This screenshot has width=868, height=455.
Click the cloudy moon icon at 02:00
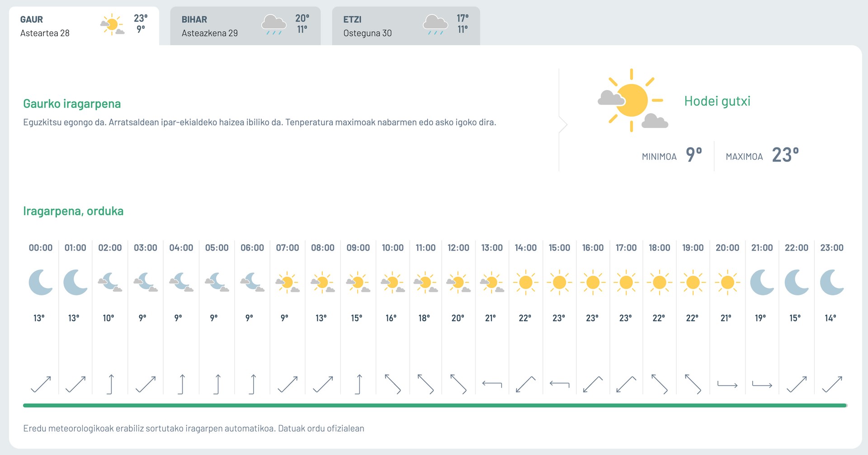(110, 283)
